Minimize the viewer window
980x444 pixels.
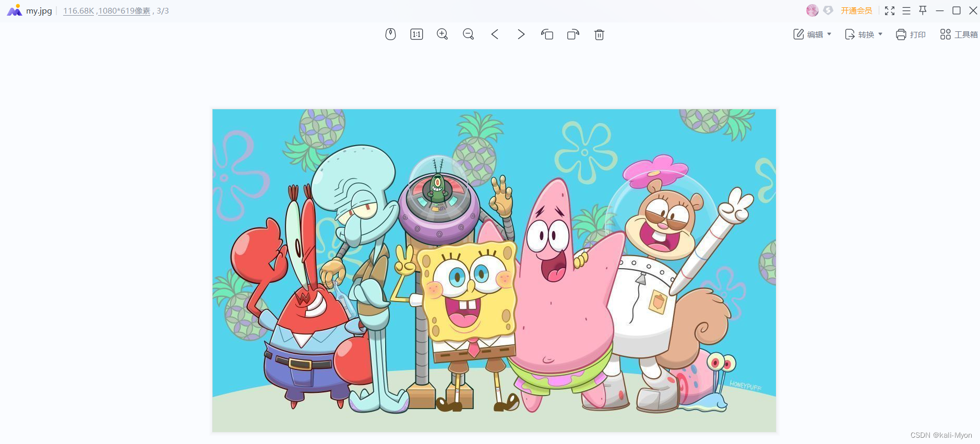[x=940, y=10]
